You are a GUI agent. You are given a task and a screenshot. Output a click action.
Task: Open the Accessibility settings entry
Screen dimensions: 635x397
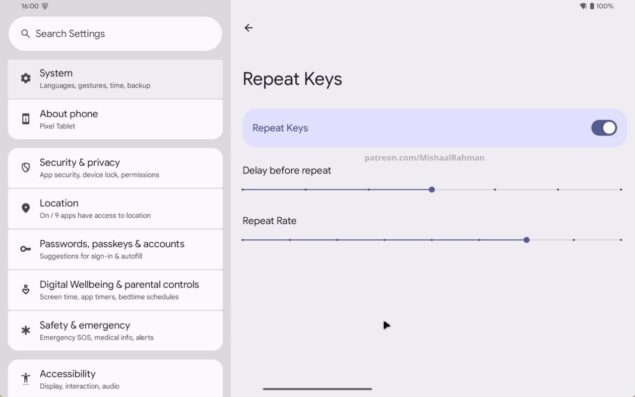(x=115, y=378)
